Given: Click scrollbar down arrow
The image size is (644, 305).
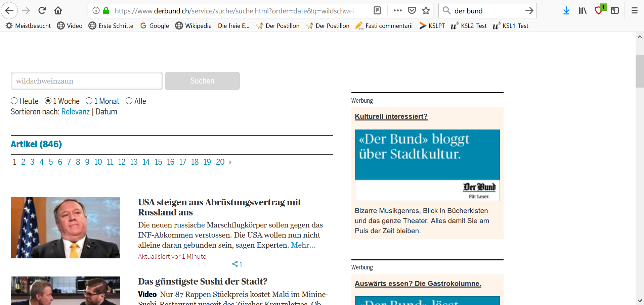Looking at the screenshot, I should (640, 301).
